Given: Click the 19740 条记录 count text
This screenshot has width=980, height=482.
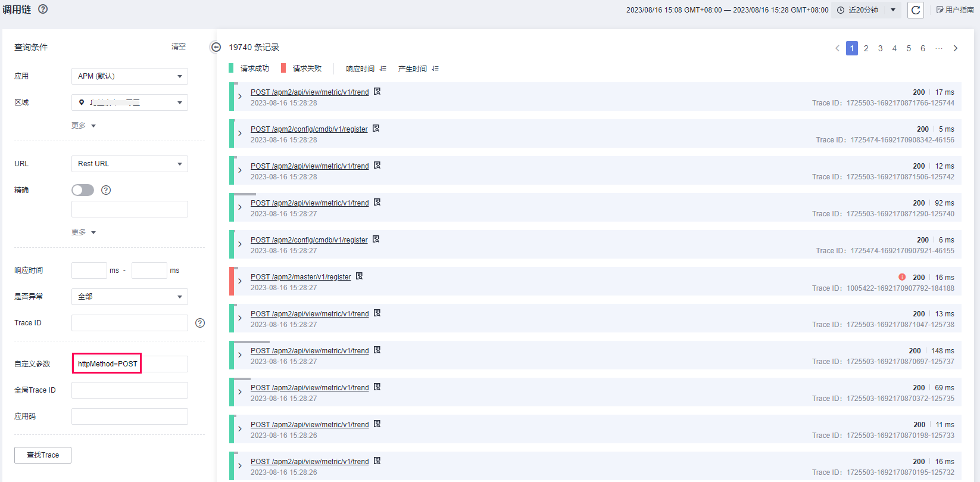Looking at the screenshot, I should [254, 47].
